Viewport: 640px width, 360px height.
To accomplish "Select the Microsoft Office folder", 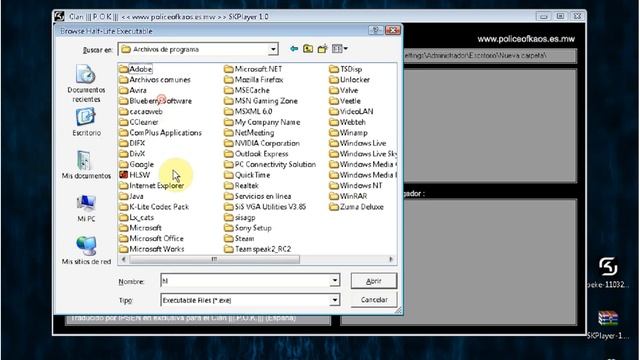I will click(151, 238).
